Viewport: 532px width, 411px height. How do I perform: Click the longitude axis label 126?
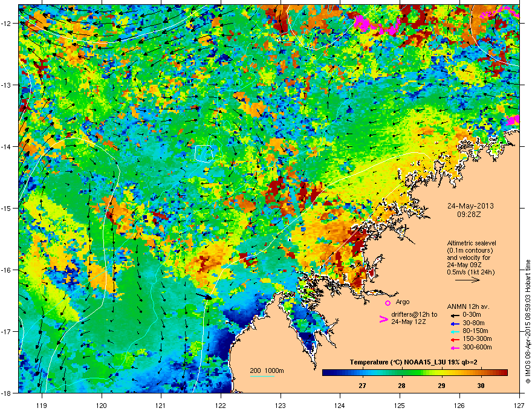(x=459, y=405)
